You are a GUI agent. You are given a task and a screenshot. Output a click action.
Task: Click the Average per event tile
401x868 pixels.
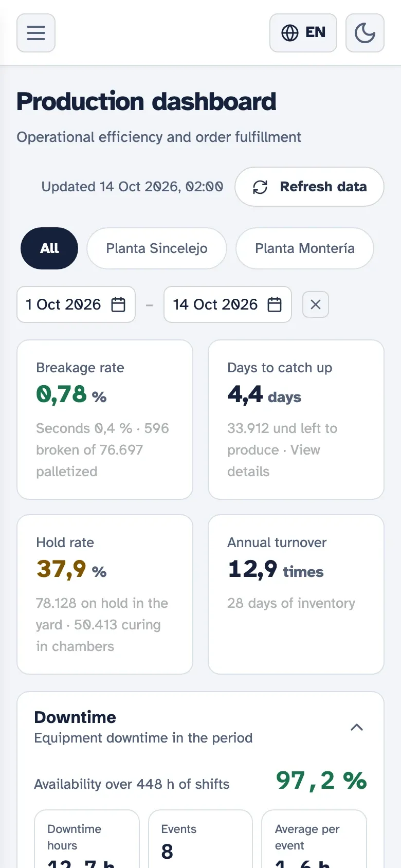pos(314,839)
